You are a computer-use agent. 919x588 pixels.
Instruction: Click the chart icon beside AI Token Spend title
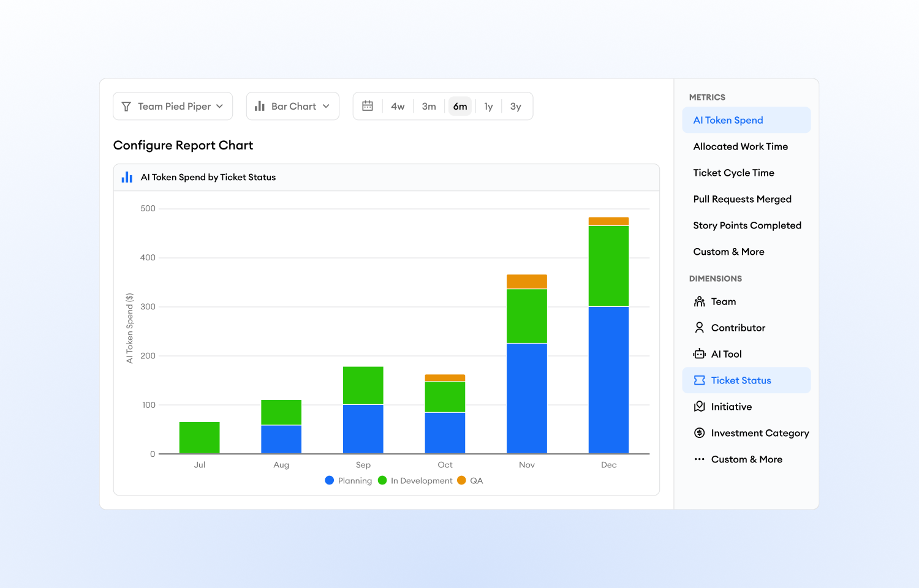(x=127, y=177)
